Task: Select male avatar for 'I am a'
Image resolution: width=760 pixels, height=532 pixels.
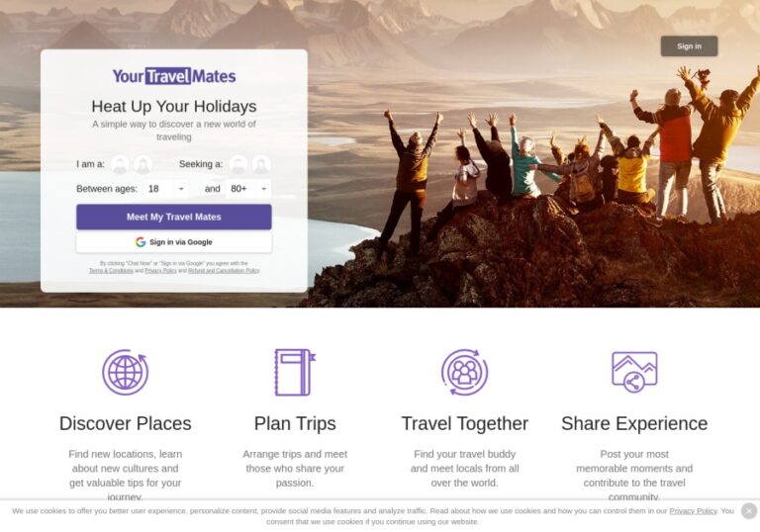Action: (120, 164)
